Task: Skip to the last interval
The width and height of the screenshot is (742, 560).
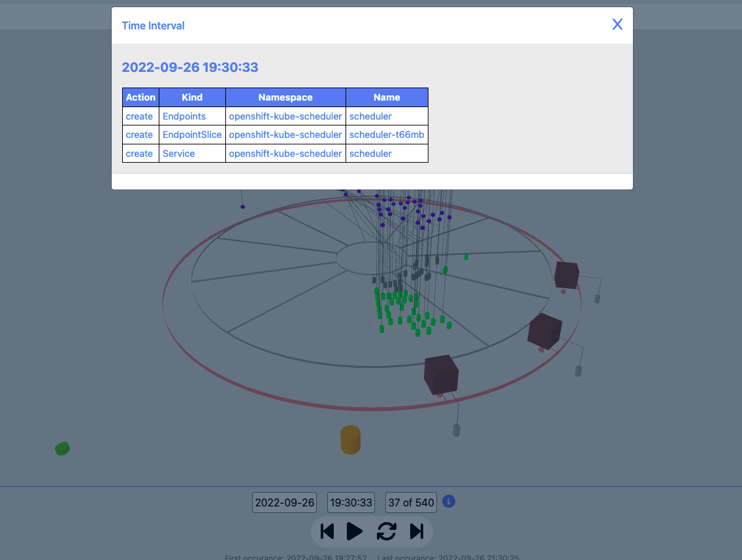Action: click(x=417, y=531)
